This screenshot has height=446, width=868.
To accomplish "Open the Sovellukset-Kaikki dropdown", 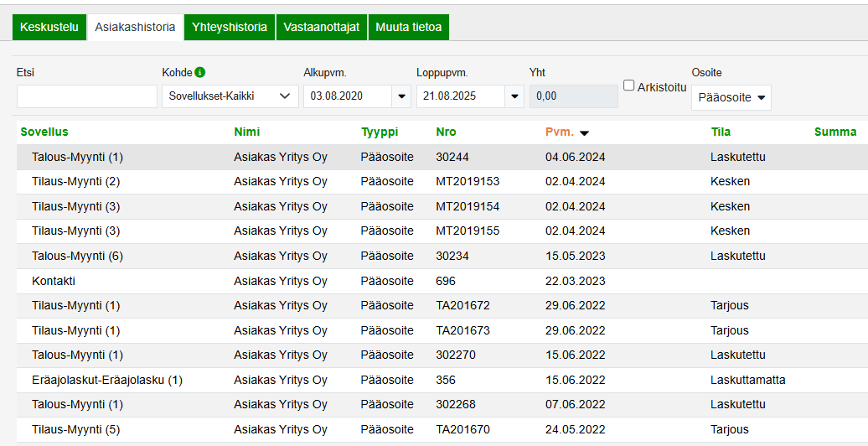I will (230, 96).
